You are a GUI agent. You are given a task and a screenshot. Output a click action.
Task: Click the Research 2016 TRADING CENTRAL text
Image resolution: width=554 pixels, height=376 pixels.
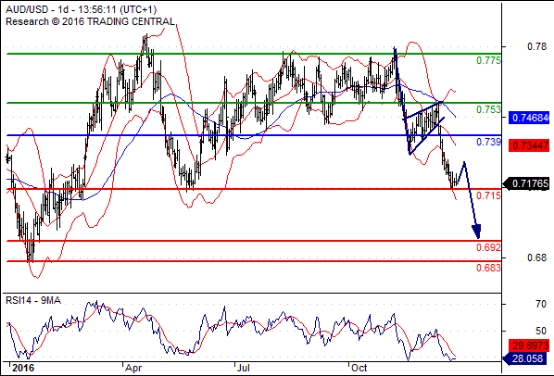tap(90, 22)
